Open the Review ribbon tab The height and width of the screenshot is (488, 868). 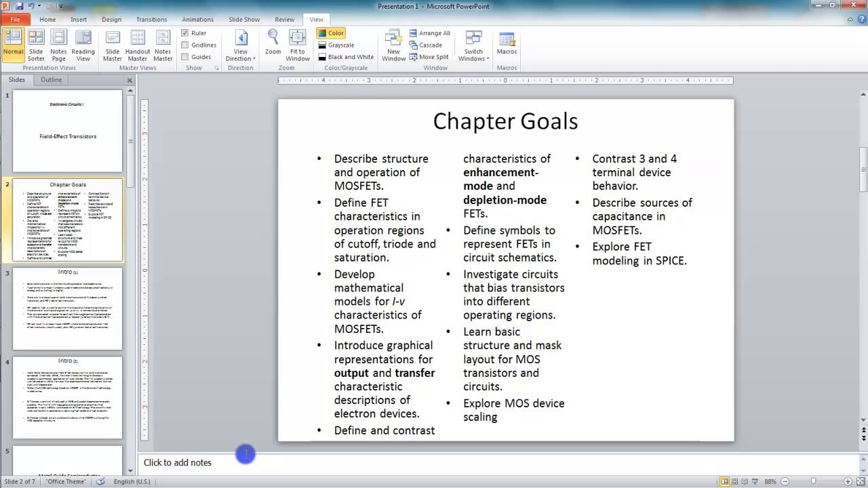tap(285, 20)
